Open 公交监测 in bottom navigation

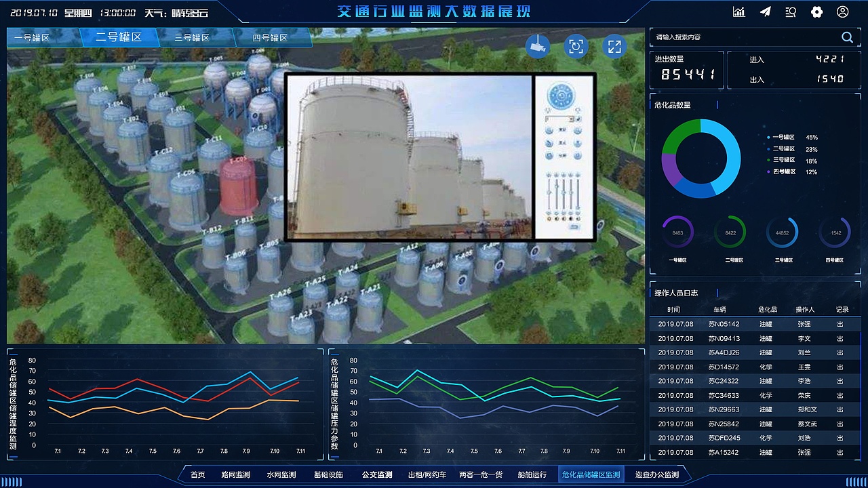tap(377, 474)
